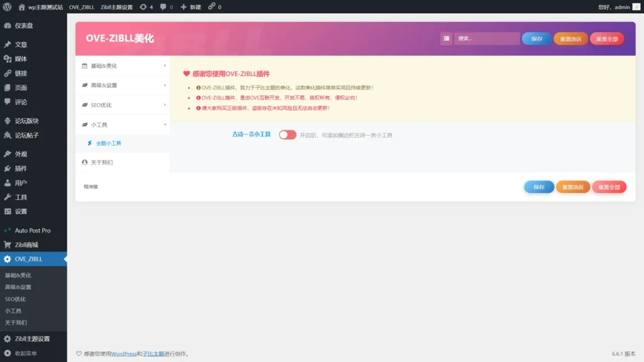Click the plus icon next to 新建
This screenshot has height=362, width=644.
184,7
